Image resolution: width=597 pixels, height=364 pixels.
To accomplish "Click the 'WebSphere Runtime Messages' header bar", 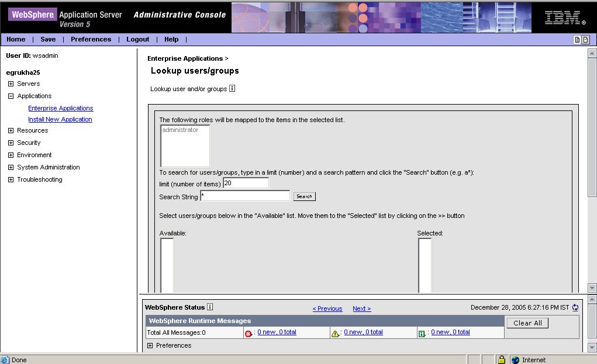I will tap(325, 321).
